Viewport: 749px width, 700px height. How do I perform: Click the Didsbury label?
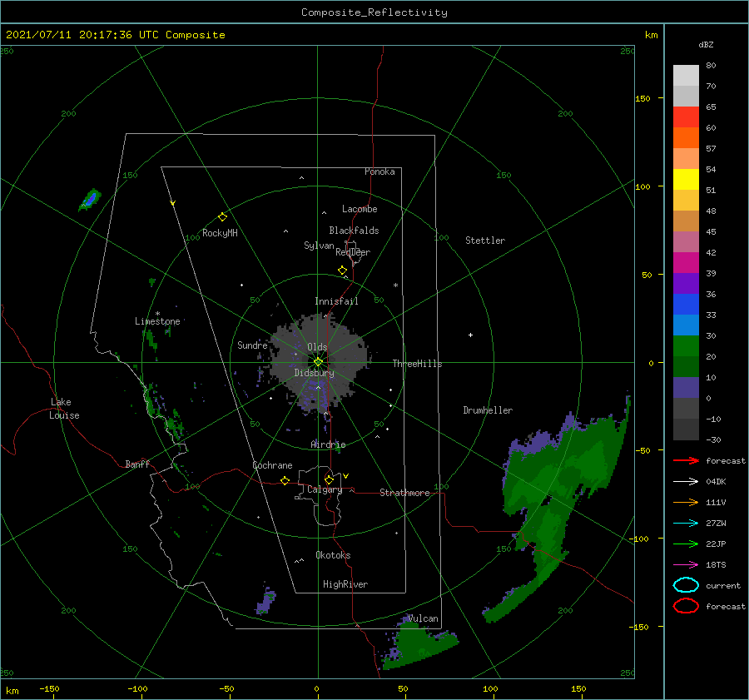315,373
